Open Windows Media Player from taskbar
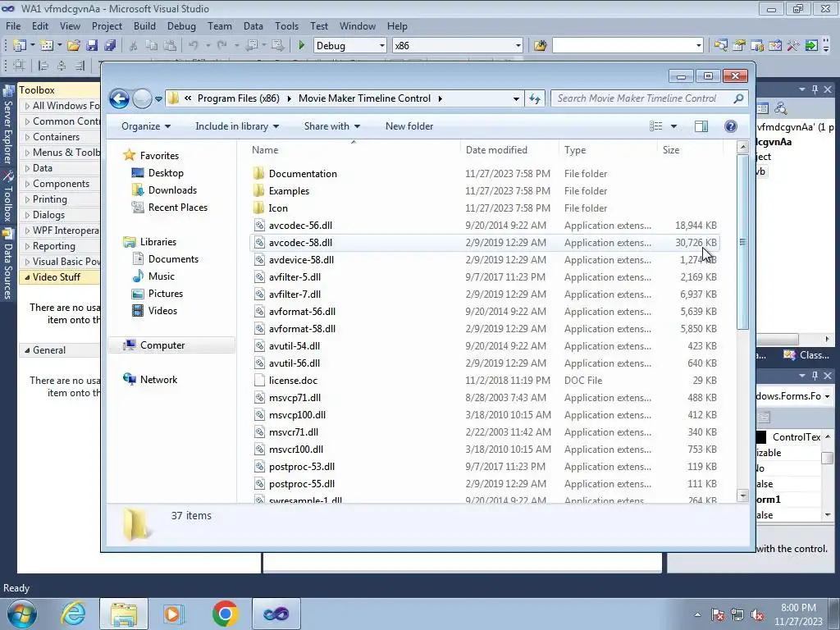This screenshot has width=840, height=630. 174,614
